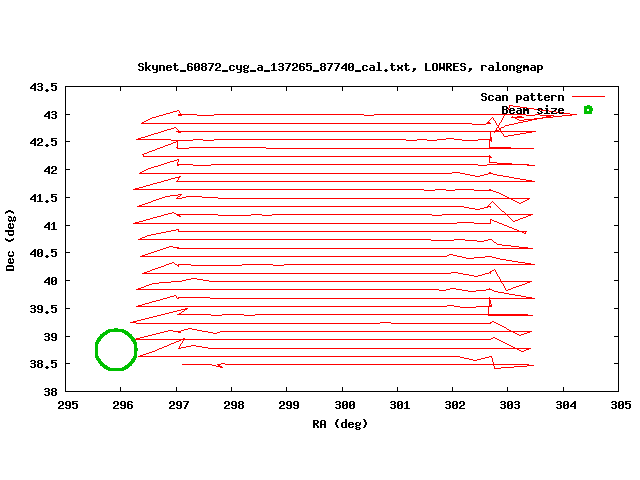Click the x-axis tick label 297
This screenshot has height=480, width=640.
click(178, 405)
